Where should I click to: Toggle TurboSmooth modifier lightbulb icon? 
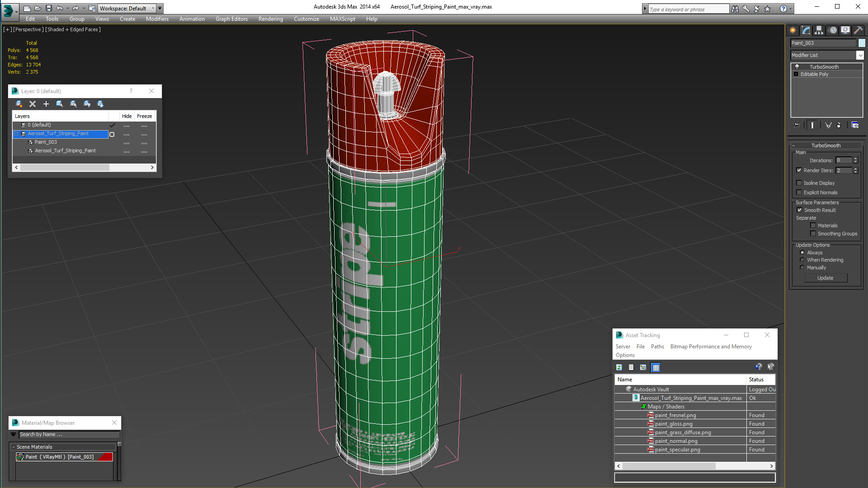pyautogui.click(x=797, y=67)
